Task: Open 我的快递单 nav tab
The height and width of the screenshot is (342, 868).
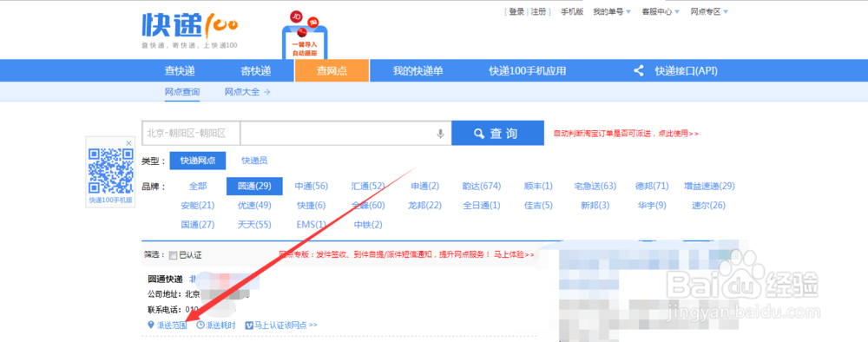Action: coord(418,71)
